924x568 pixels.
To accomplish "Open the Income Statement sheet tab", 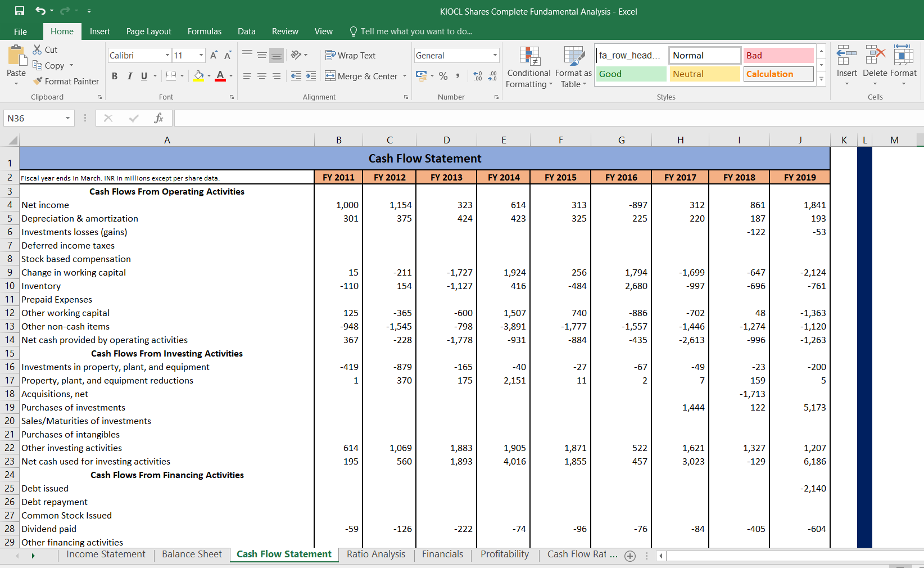I will click(106, 555).
